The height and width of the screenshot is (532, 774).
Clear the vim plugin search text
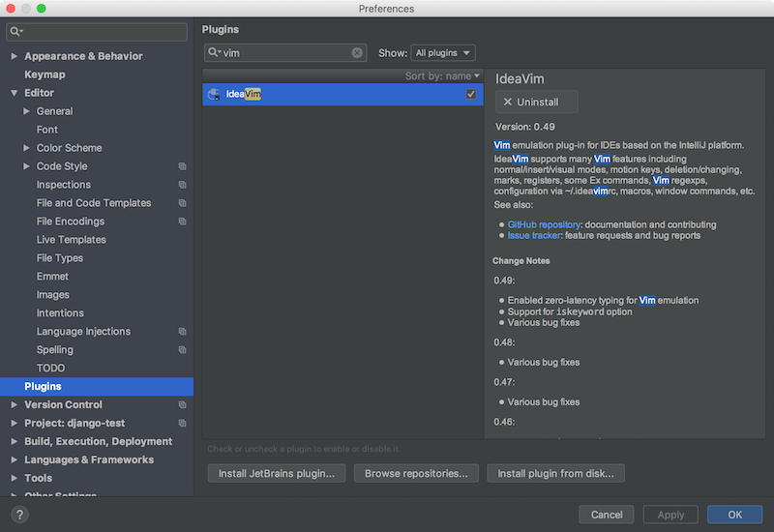pyautogui.click(x=357, y=53)
